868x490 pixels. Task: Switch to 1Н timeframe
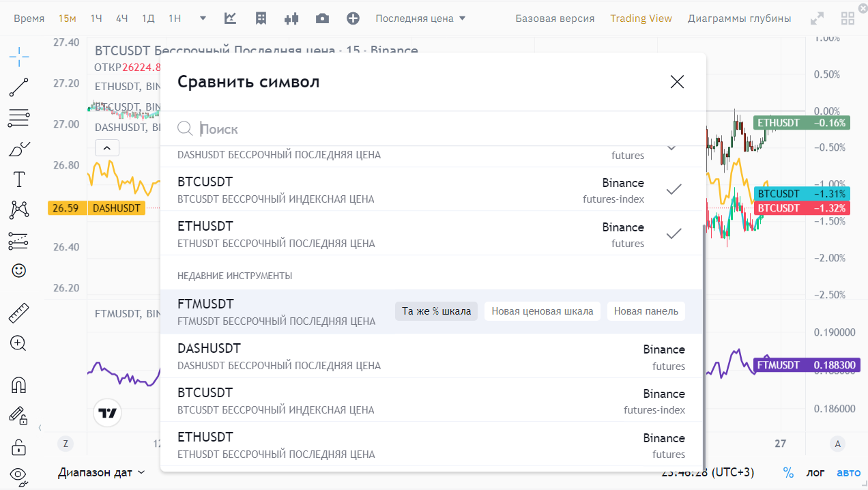point(175,18)
